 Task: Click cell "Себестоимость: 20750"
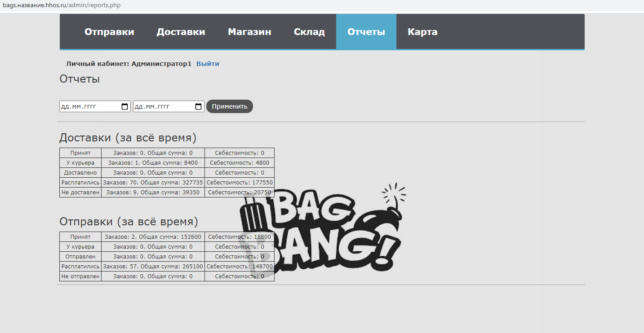pyautogui.click(x=240, y=193)
